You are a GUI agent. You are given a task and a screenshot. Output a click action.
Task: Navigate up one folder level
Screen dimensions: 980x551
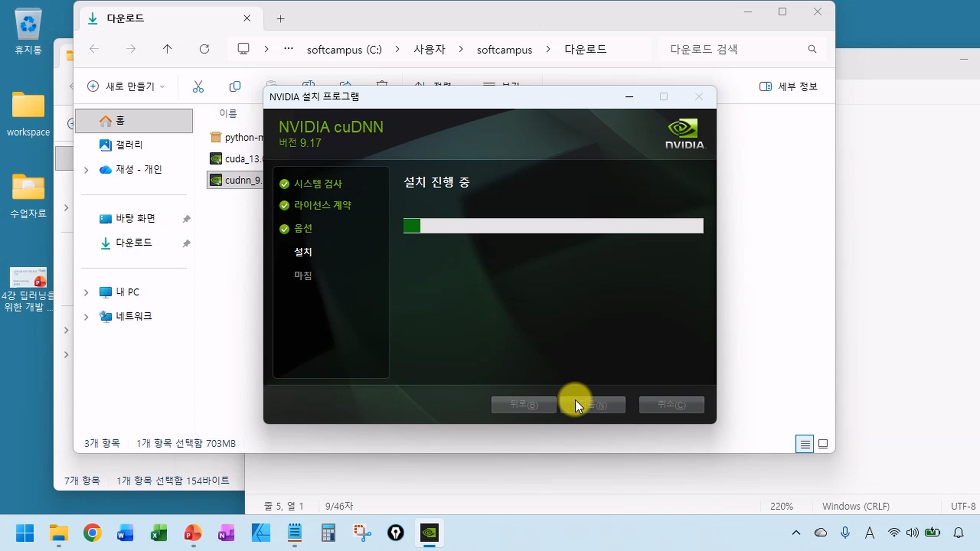(167, 49)
